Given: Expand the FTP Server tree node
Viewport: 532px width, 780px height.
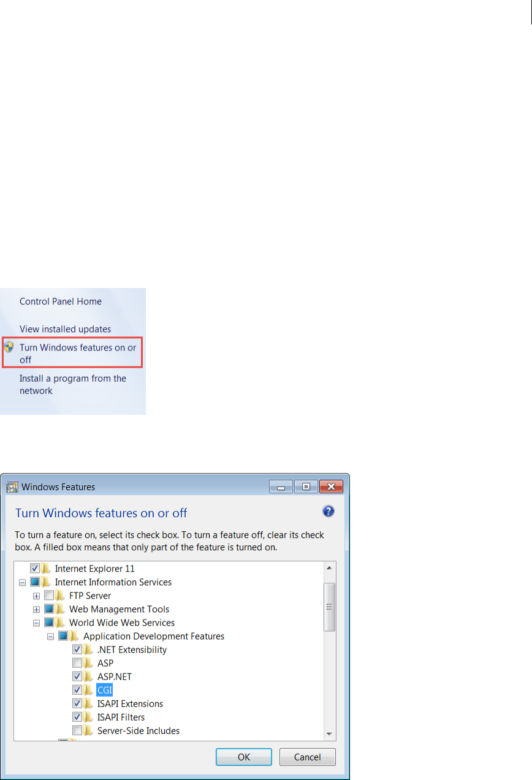Looking at the screenshot, I should pos(37,596).
